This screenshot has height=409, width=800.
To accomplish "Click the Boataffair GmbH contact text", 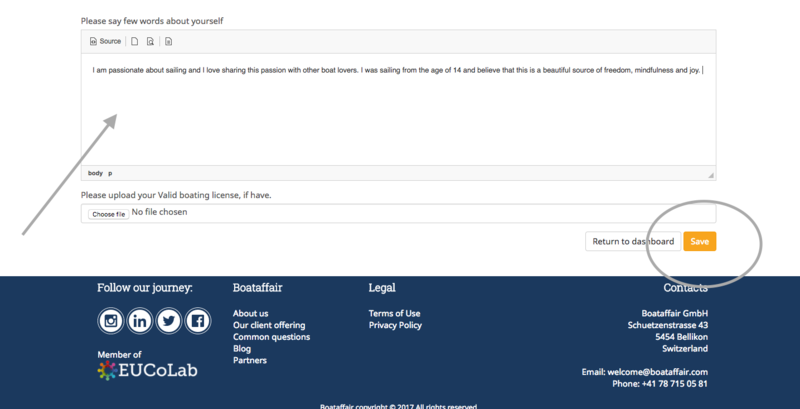I will (674, 313).
